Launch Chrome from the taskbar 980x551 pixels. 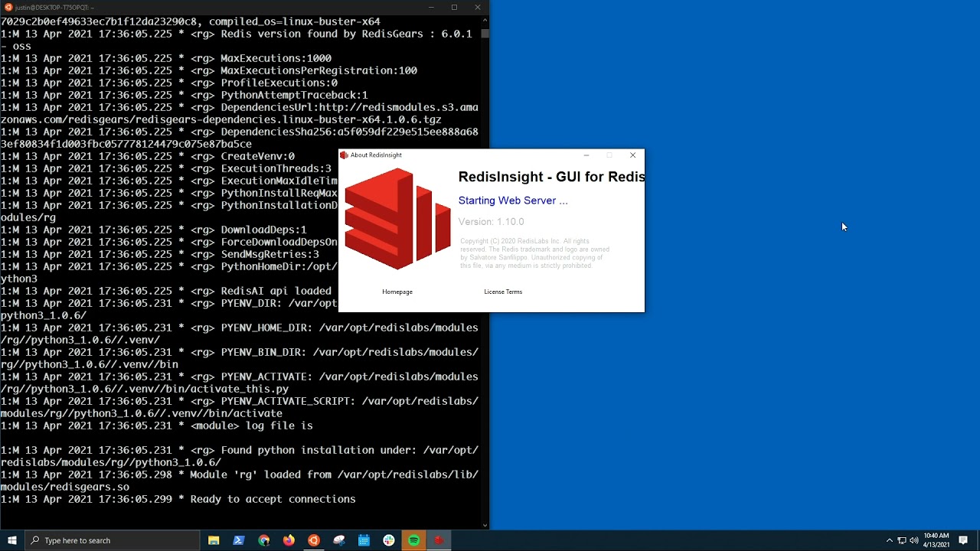[x=264, y=540]
